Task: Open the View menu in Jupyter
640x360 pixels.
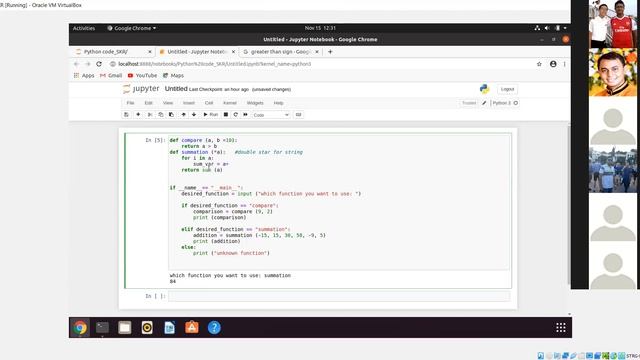Action: (x=168, y=103)
